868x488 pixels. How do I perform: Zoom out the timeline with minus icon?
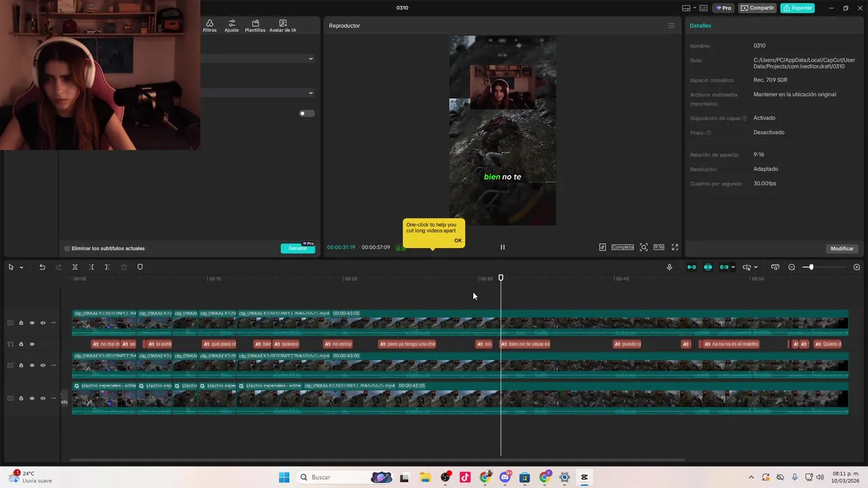coord(791,267)
